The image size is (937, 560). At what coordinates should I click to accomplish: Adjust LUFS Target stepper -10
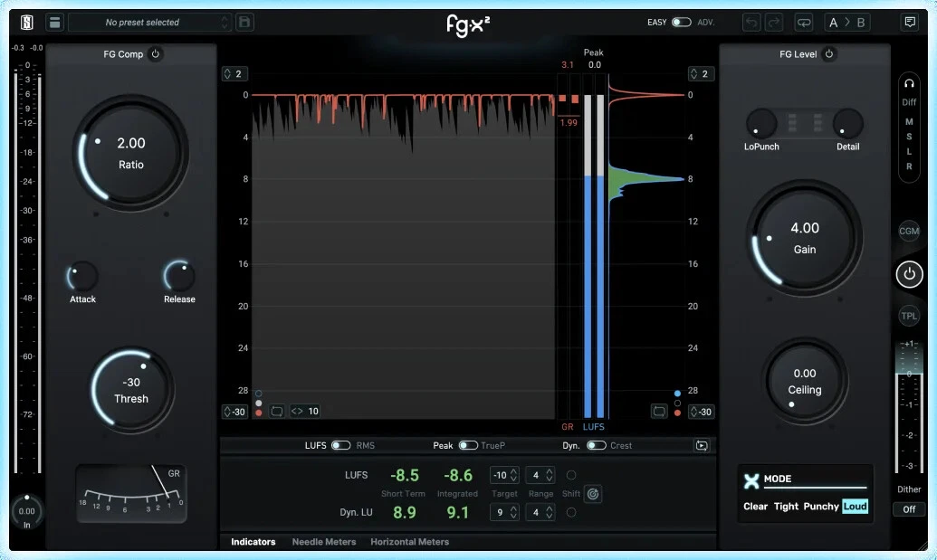[504, 475]
